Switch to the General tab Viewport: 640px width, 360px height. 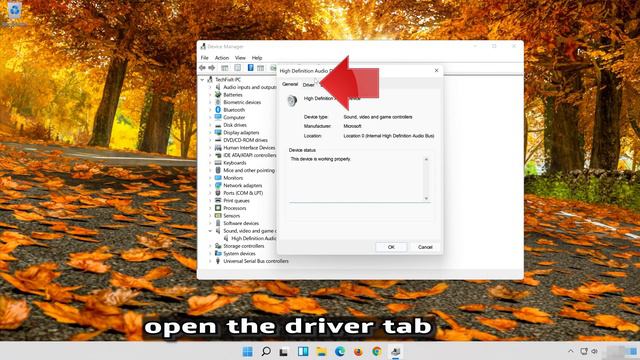tap(290, 84)
